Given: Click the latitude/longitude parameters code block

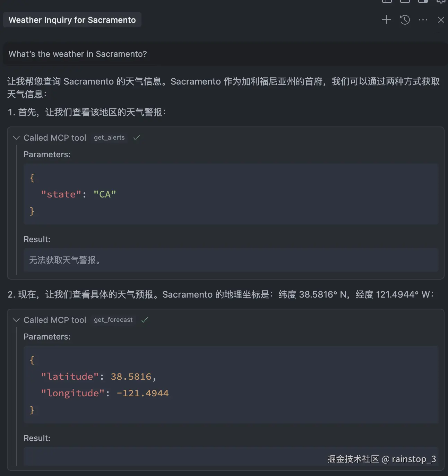Looking at the screenshot, I should pyautogui.click(x=231, y=385).
